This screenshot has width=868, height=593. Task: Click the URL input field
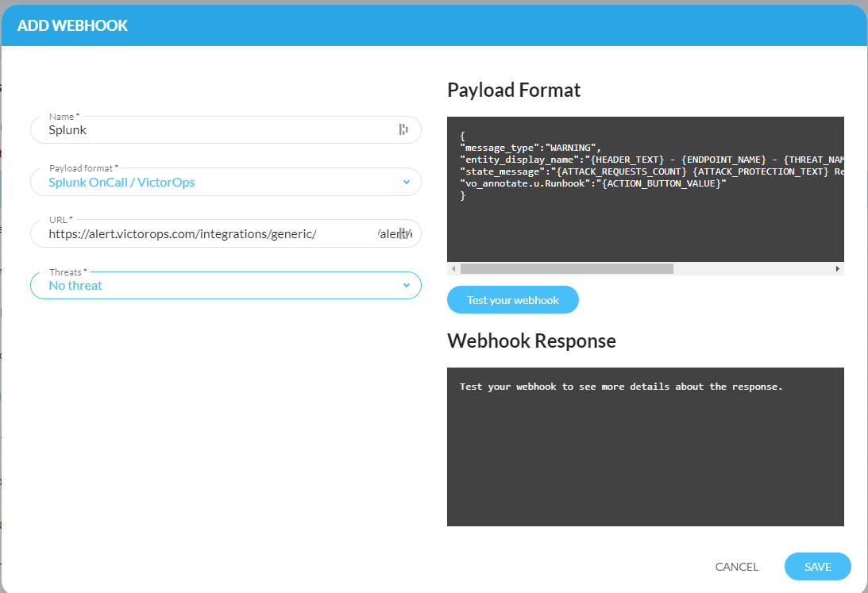pyautogui.click(x=226, y=233)
